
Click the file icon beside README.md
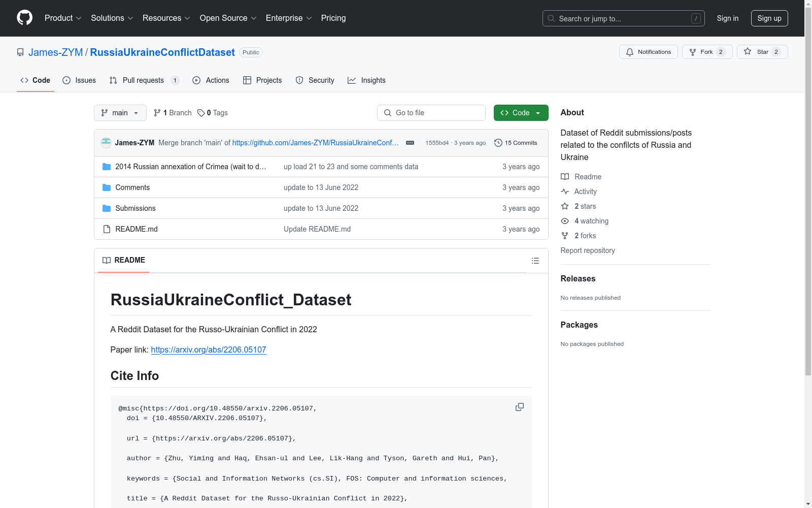pyautogui.click(x=107, y=229)
